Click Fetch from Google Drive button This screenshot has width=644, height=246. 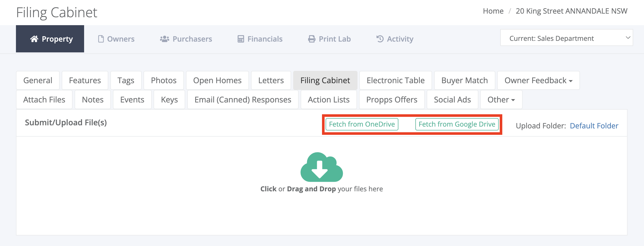coord(457,124)
